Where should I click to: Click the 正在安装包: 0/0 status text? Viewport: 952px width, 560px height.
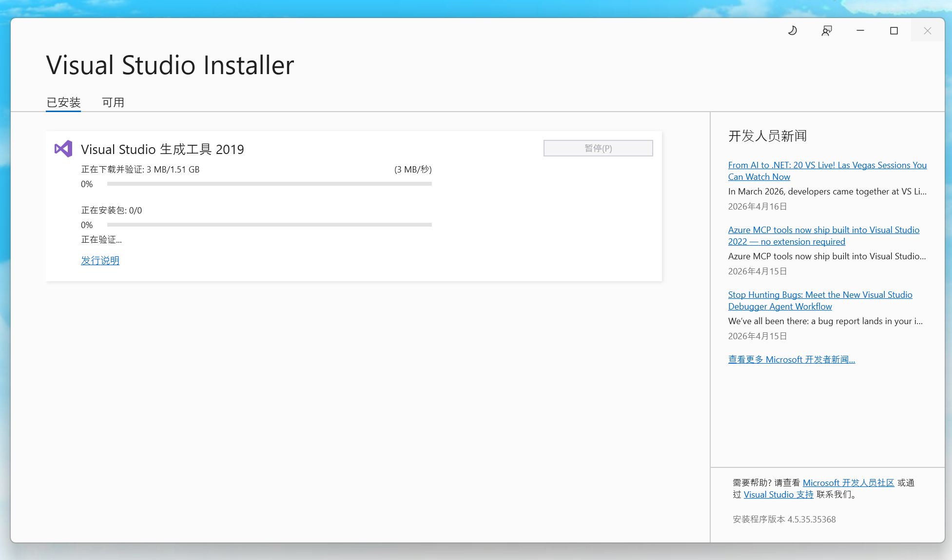pyautogui.click(x=112, y=210)
